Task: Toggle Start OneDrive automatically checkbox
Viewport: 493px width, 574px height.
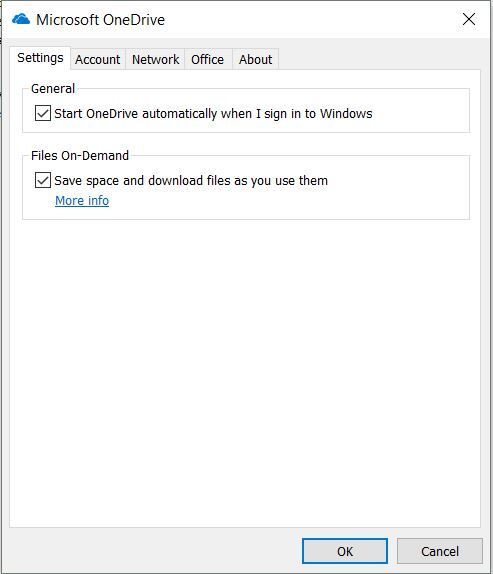Action: [x=43, y=113]
